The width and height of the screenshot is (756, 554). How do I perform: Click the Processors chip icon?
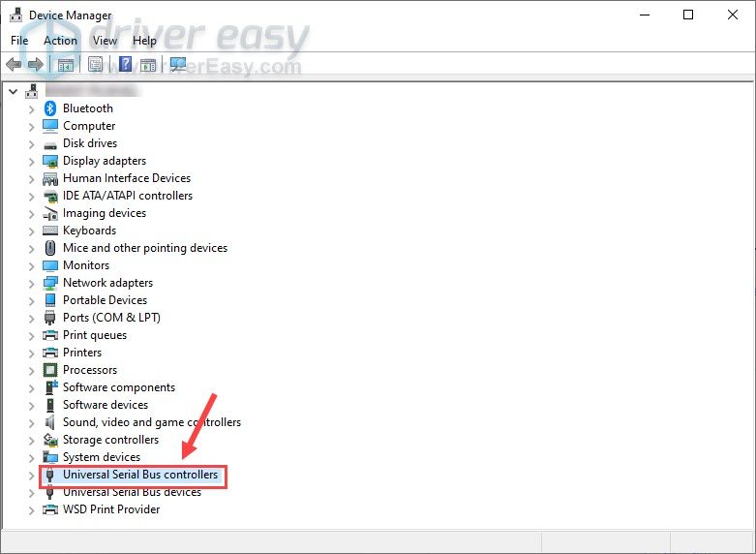[x=50, y=370]
